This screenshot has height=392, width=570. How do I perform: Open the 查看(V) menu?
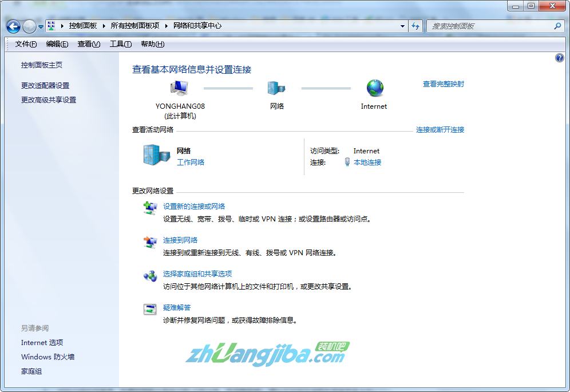89,44
